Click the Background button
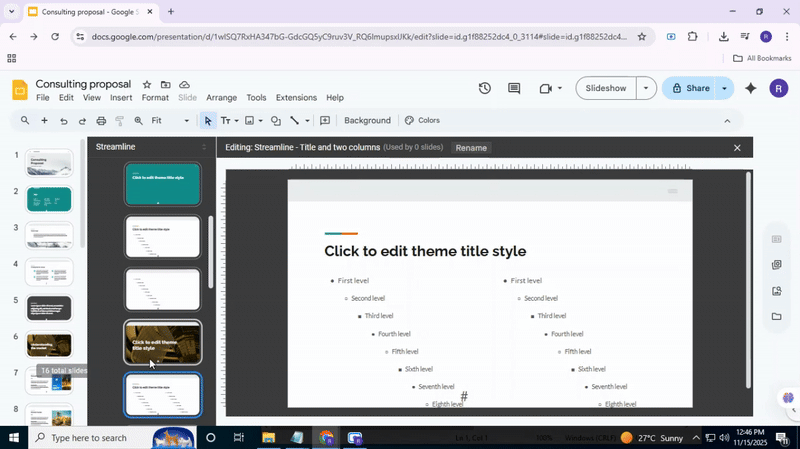Viewport: 800px width, 449px height. tap(367, 121)
